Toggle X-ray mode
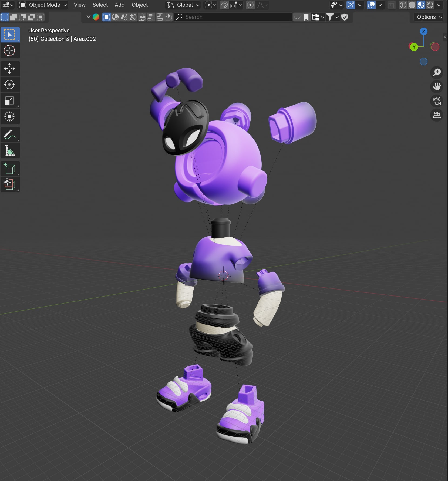 (391, 5)
